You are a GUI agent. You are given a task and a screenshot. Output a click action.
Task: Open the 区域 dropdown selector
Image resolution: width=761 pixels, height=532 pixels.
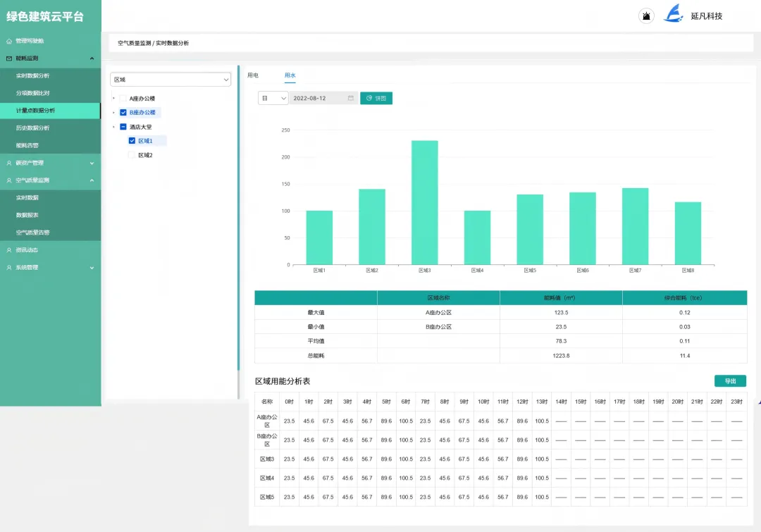coord(171,80)
